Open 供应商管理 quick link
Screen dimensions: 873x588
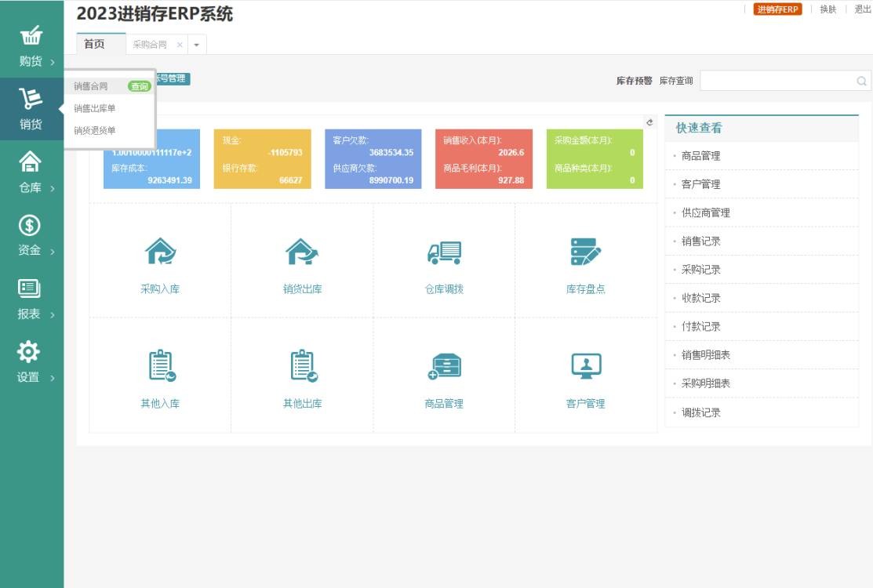point(706,212)
